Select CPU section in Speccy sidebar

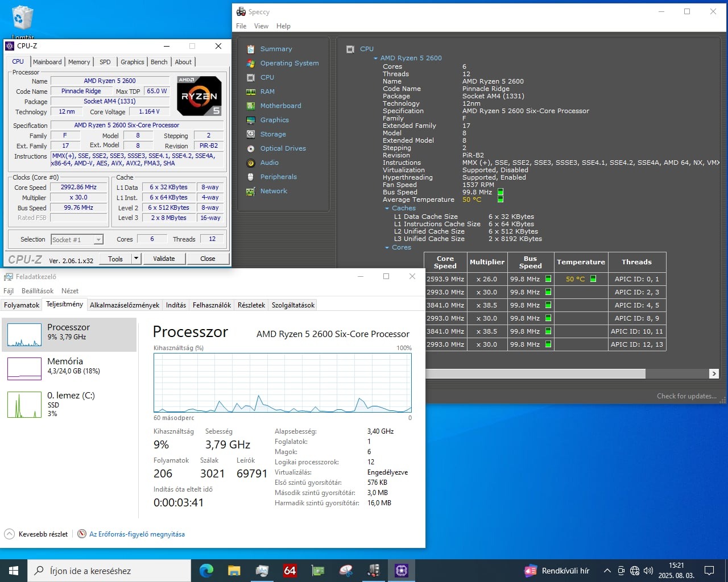[267, 77]
